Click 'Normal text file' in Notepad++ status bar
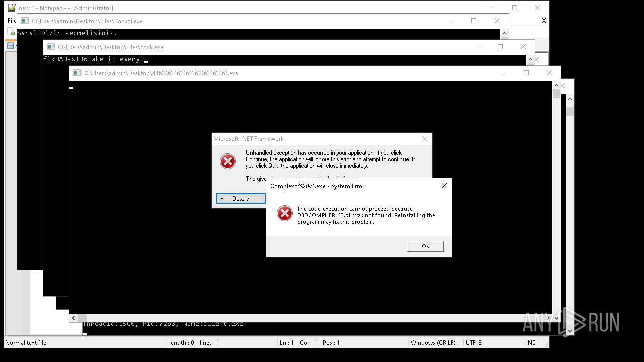Screen dimensions: 644x362 coord(26,343)
